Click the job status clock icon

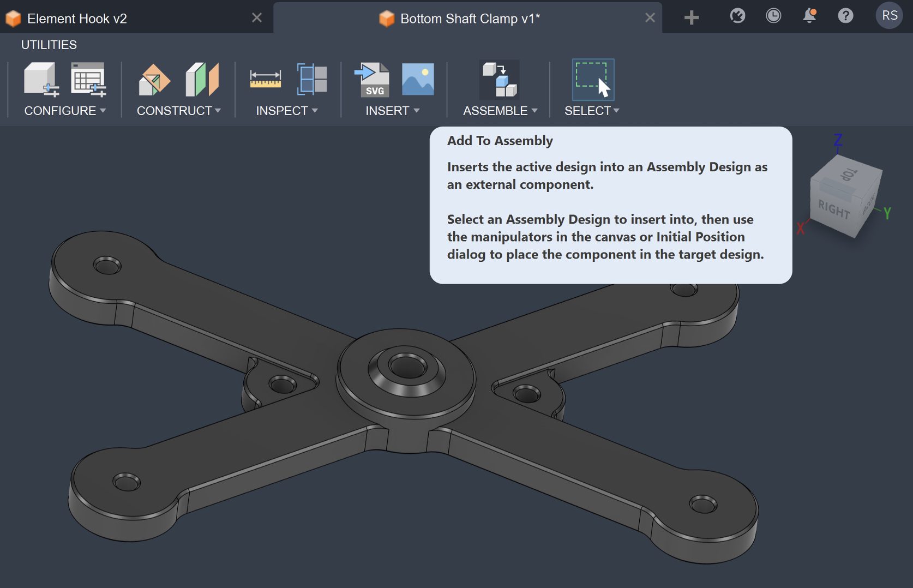coord(773,16)
